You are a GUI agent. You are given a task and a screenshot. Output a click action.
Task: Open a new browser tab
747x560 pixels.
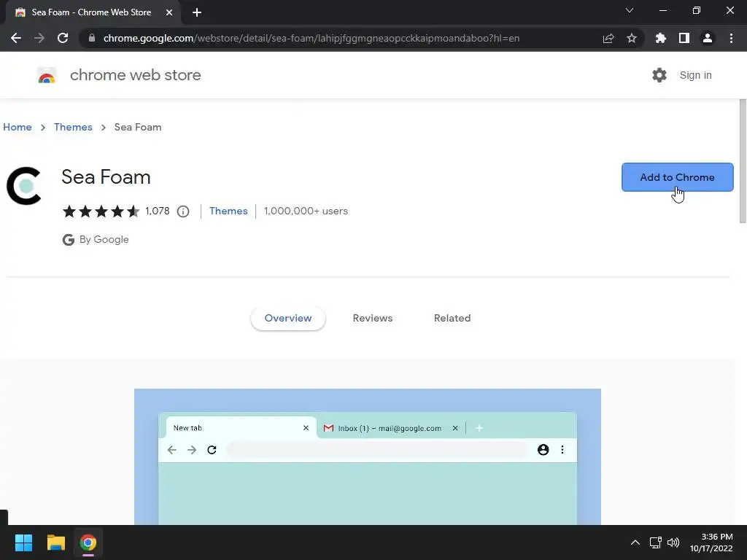197,12
